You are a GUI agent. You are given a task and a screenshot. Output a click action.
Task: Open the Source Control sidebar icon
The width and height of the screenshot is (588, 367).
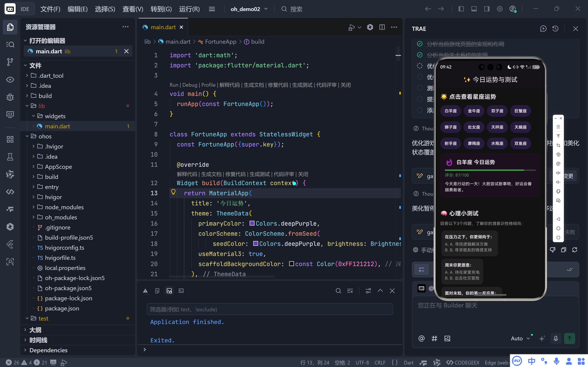coord(10,62)
